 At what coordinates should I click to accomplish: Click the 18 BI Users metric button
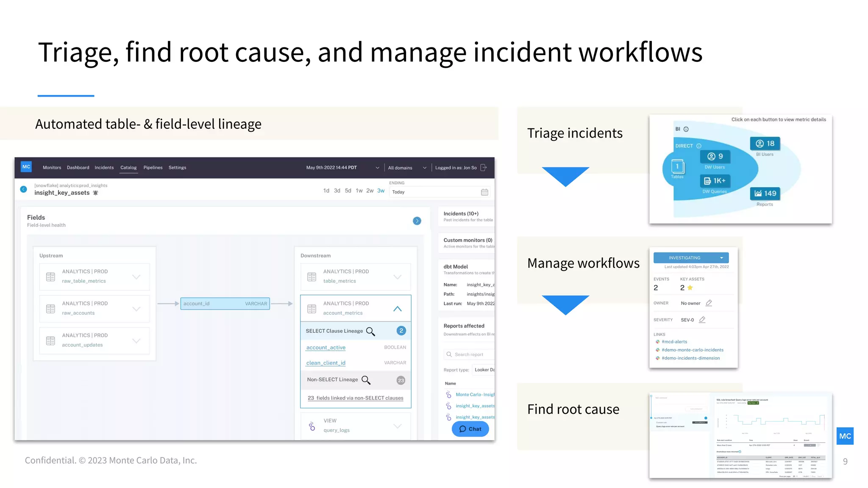point(765,144)
